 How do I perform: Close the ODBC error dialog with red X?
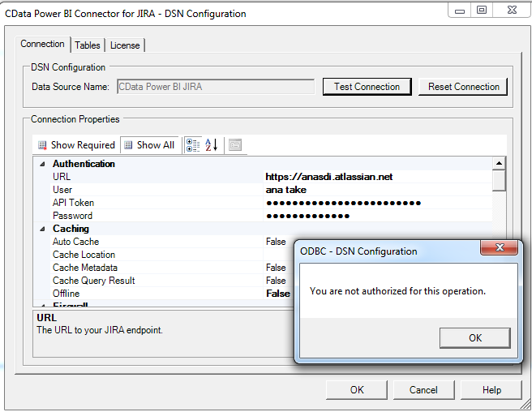500,247
